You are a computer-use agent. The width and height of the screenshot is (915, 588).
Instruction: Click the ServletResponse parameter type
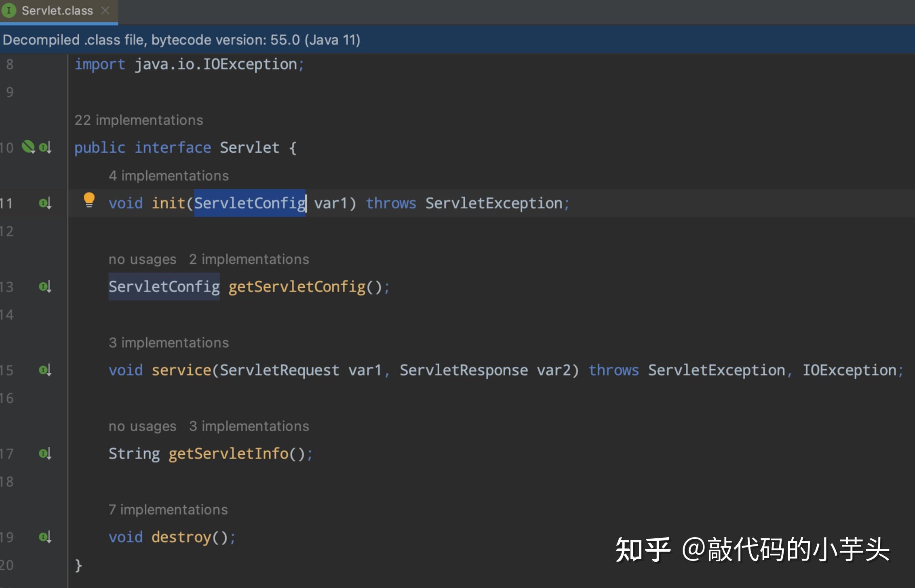click(464, 370)
